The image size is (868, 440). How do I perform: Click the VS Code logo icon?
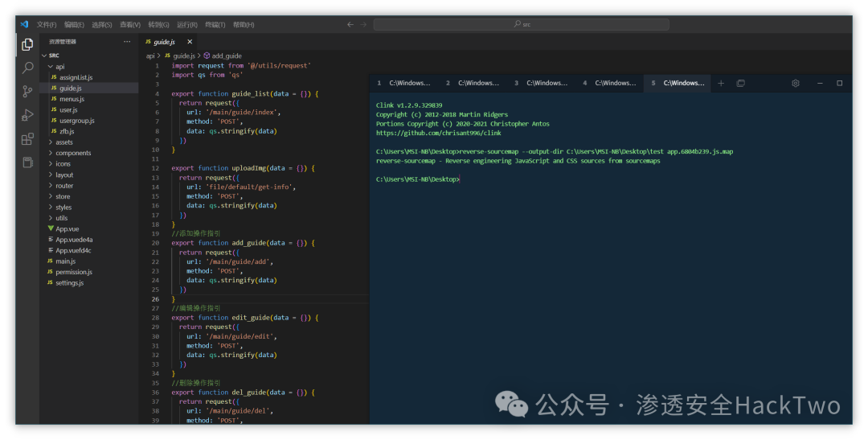click(x=24, y=24)
